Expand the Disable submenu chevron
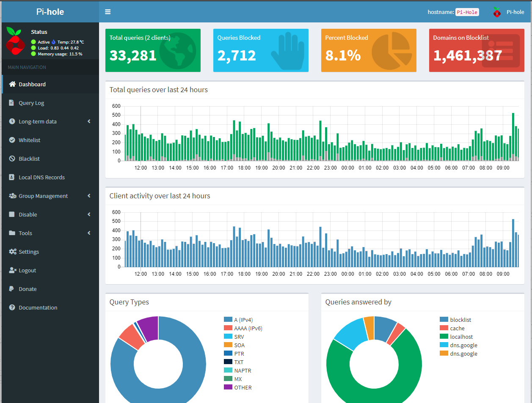Screen dimensions: 532x403 pos(89,214)
